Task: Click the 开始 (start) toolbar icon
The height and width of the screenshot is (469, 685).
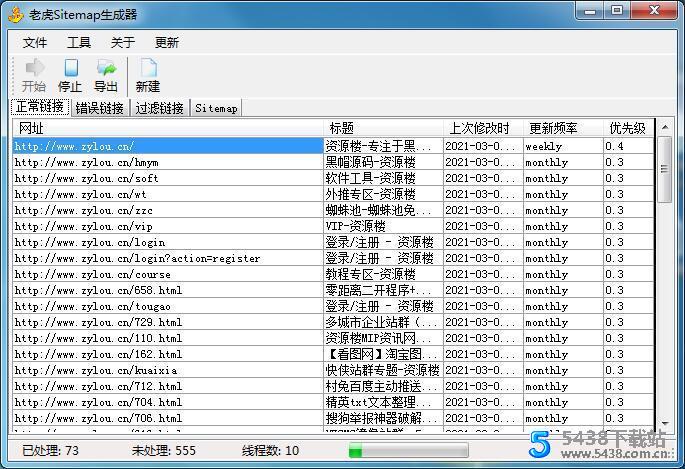Action: coord(34,76)
